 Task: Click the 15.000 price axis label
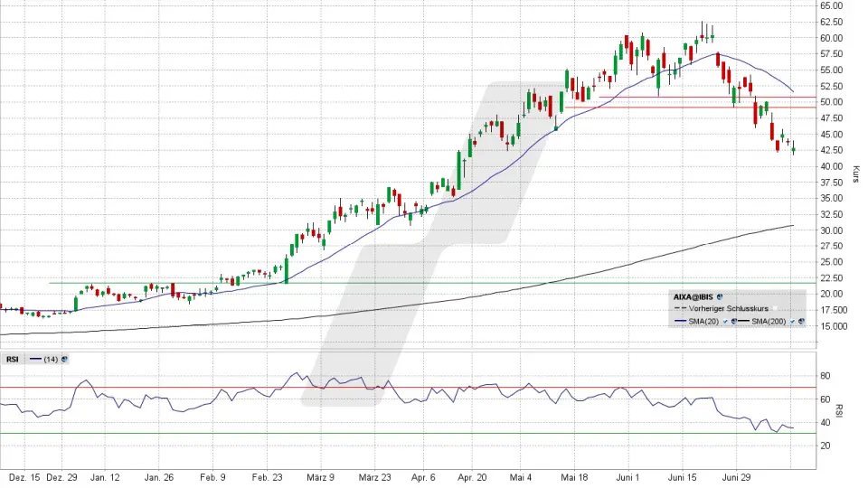(x=834, y=326)
